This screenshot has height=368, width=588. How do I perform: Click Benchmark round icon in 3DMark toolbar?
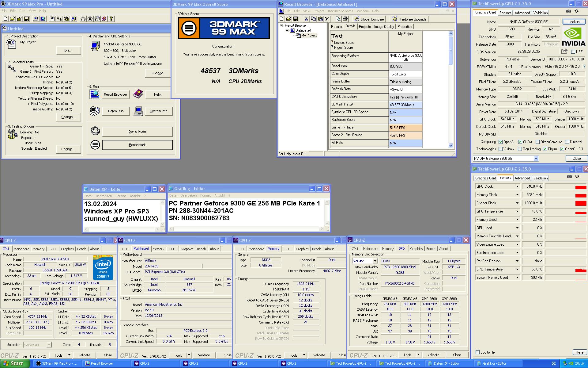[90, 19]
